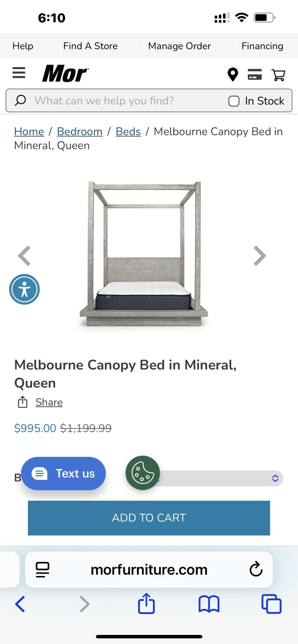Tap the Safari share icon
298x644 pixels.
click(x=146, y=604)
